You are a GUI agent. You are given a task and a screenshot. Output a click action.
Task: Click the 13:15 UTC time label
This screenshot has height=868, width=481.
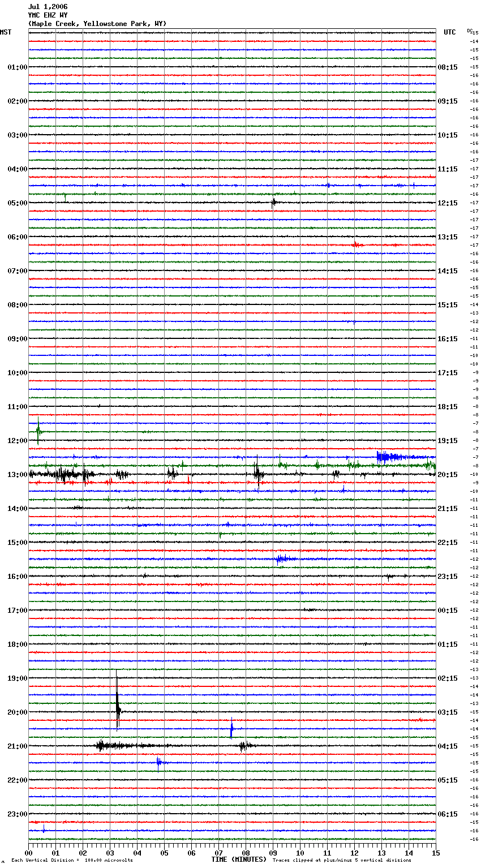[x=448, y=237]
